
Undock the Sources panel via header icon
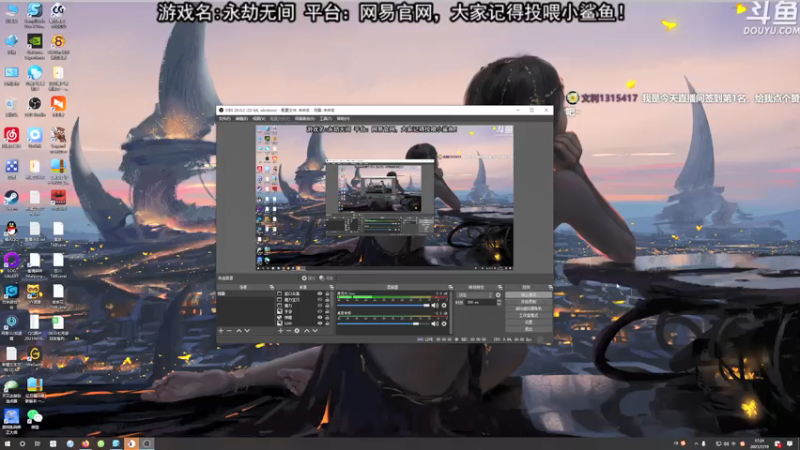coord(332,287)
